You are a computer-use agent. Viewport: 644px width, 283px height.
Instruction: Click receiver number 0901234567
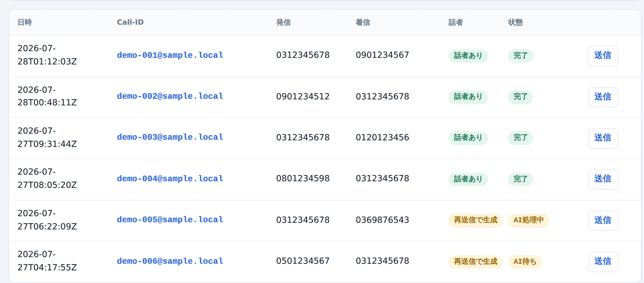click(x=382, y=55)
